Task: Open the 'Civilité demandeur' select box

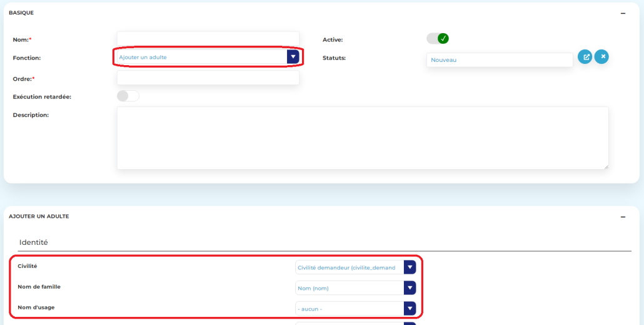Action: click(349, 267)
